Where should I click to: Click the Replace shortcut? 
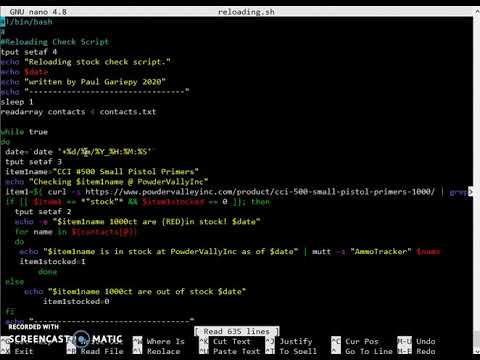157,351
